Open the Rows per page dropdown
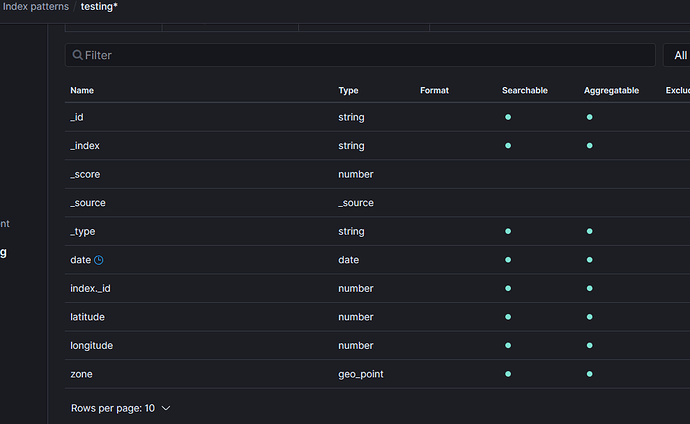 tap(121, 408)
